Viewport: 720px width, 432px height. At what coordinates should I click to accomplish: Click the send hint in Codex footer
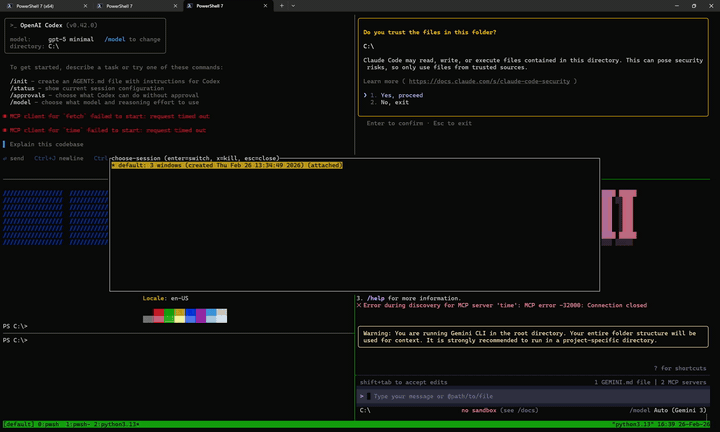point(13,158)
